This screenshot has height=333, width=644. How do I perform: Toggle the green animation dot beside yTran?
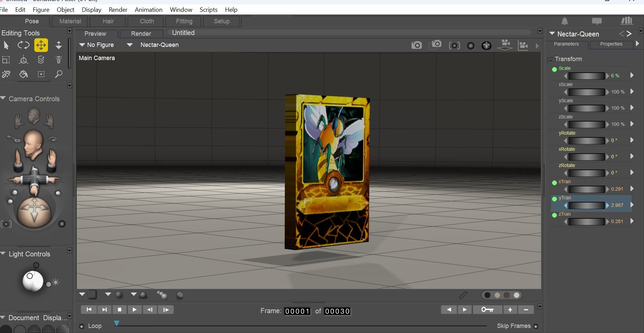(x=554, y=199)
